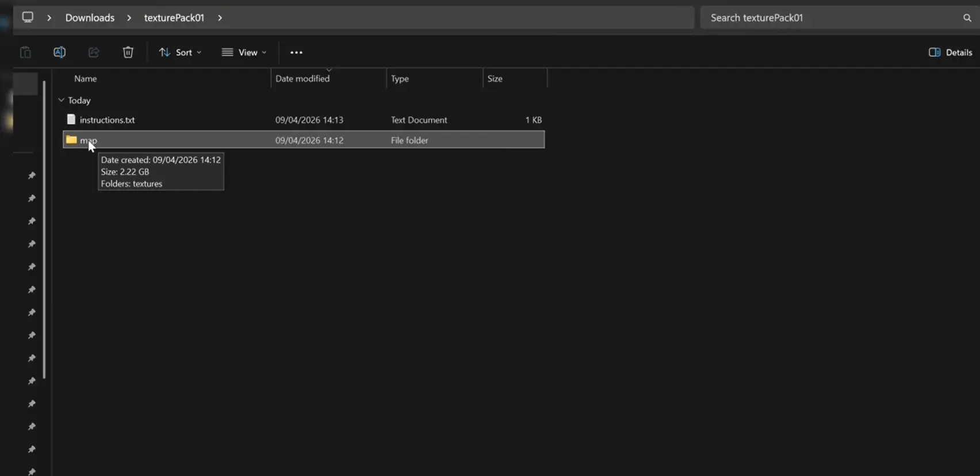Image resolution: width=980 pixels, height=476 pixels.
Task: Expand chevron between Downloads and texturePack01
Action: (x=129, y=18)
